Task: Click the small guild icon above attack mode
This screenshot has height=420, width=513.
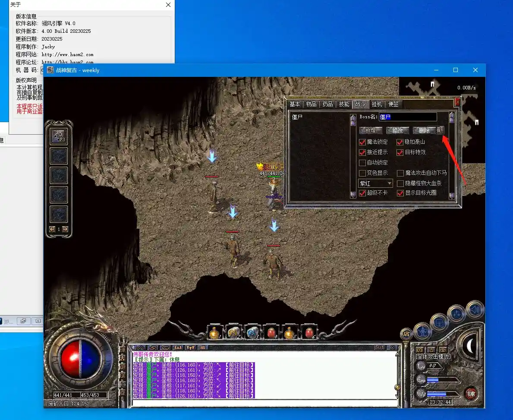Action: coord(443,350)
